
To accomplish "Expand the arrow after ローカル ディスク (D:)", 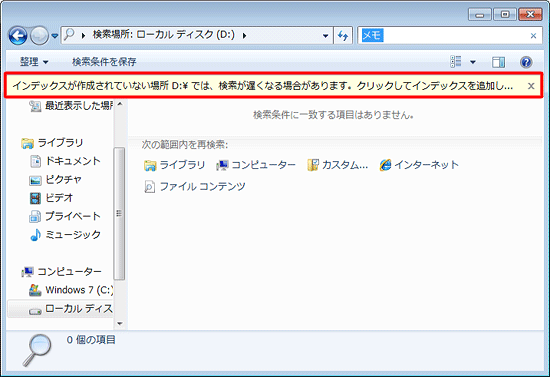I will tap(244, 35).
